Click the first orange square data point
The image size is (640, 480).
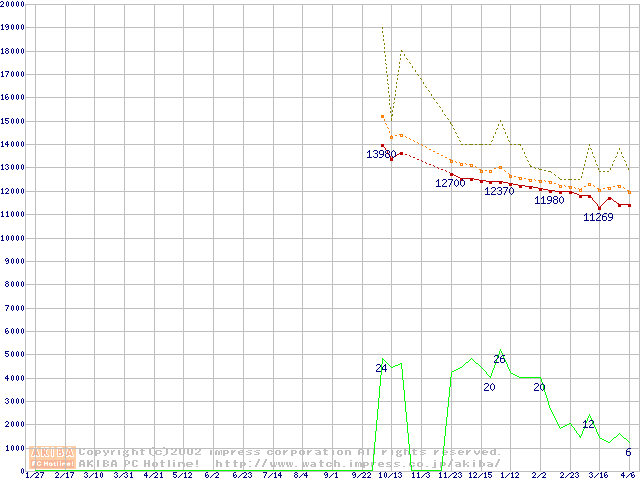(x=382, y=116)
